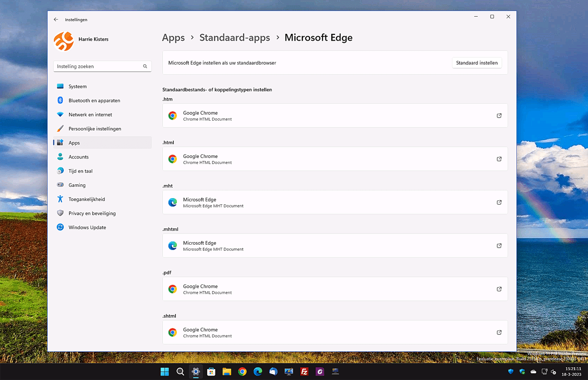588x380 pixels.
Task: Open Persoonlijke instellingen category
Action: [x=102, y=128]
